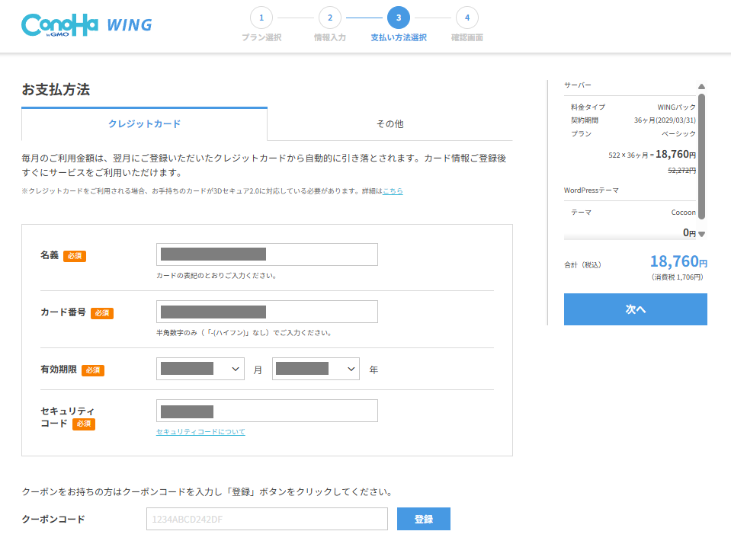Viewport: 731px width, 560px height.
Task: Click the 名義 cardholder name field
Action: [x=266, y=254]
